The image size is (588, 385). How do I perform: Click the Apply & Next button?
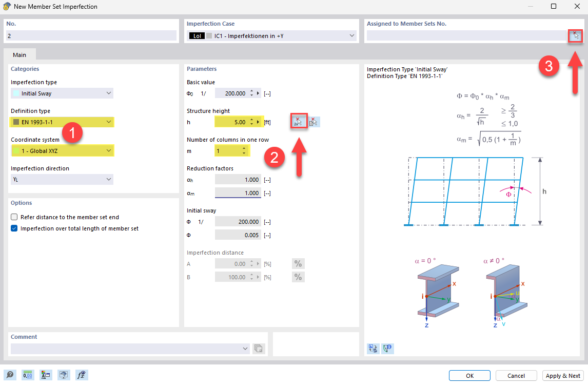coord(563,375)
